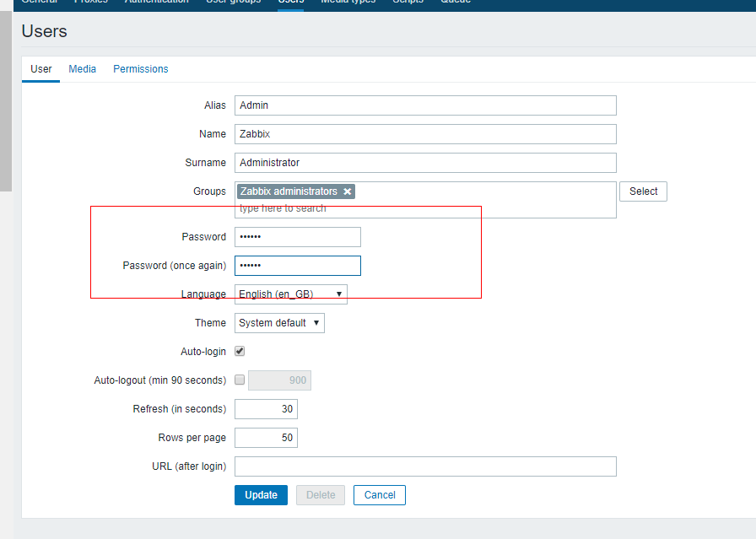Switch to the Media tab

point(83,69)
